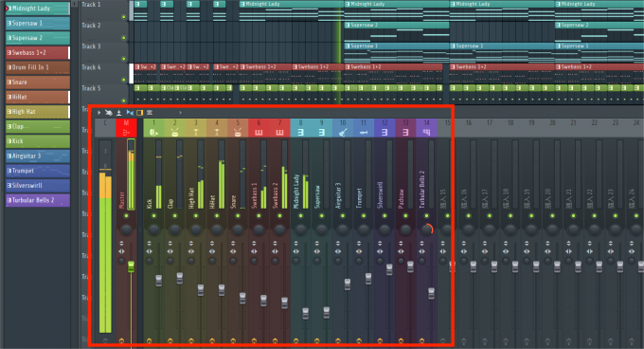This screenshot has height=349, width=644.
Task: Mute playlist Track 3 using its green LED
Action: [x=124, y=59]
